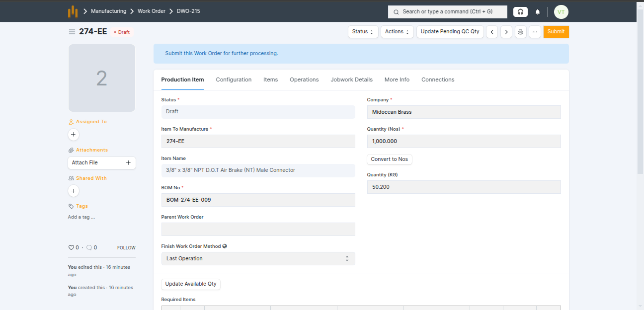The image size is (644, 310).
Task: Open the Jobwork Details tab
Action: pos(351,79)
